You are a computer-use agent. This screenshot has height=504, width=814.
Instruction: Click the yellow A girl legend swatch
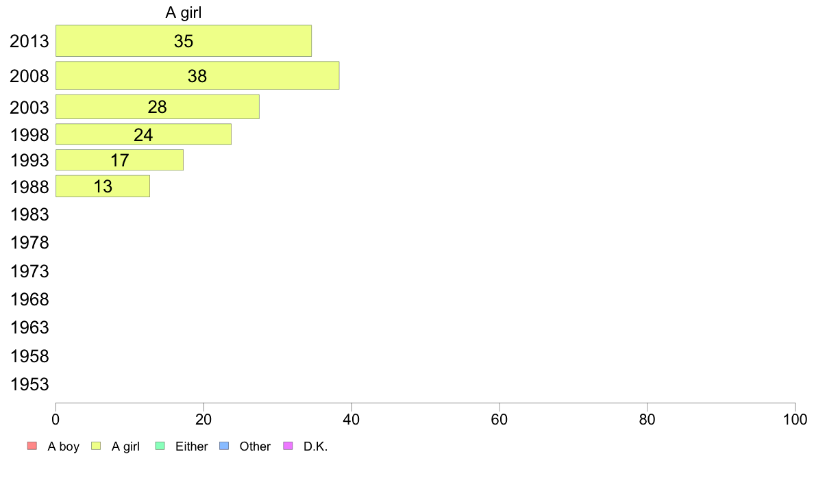96,446
